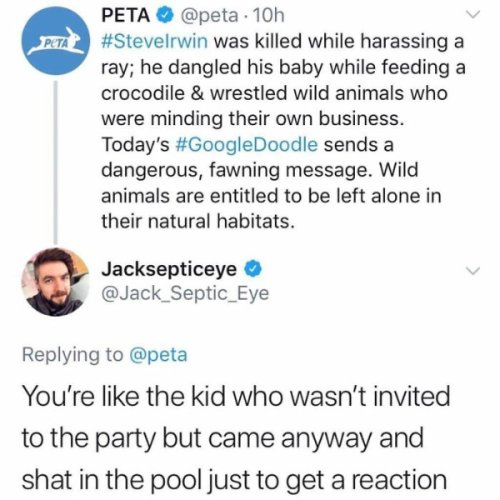Expand the Jacksepticeye tweet options chevron

[473, 270]
